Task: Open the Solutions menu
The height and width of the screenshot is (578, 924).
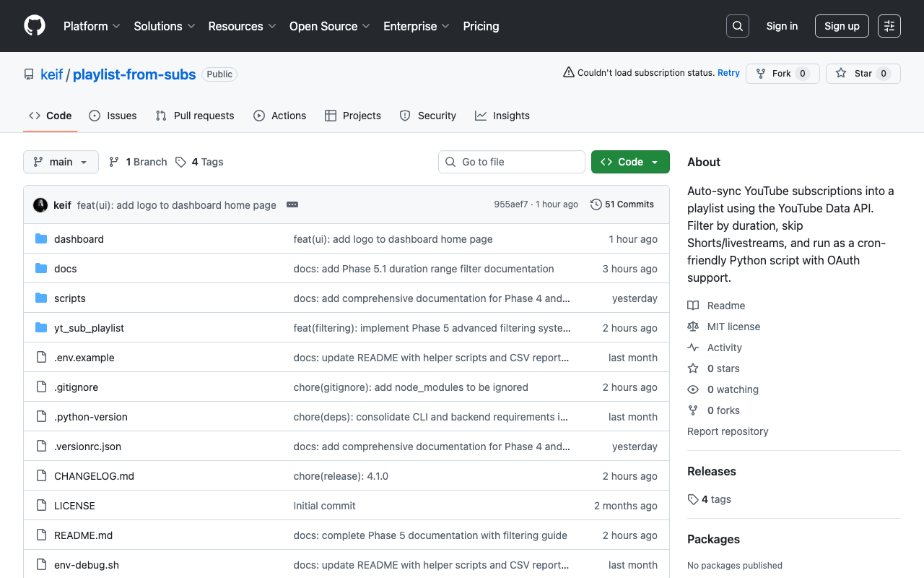Action: pyautogui.click(x=164, y=26)
